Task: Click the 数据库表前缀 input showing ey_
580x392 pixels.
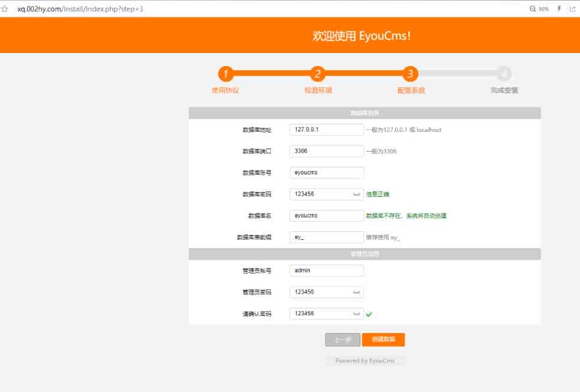Action: tap(326, 237)
